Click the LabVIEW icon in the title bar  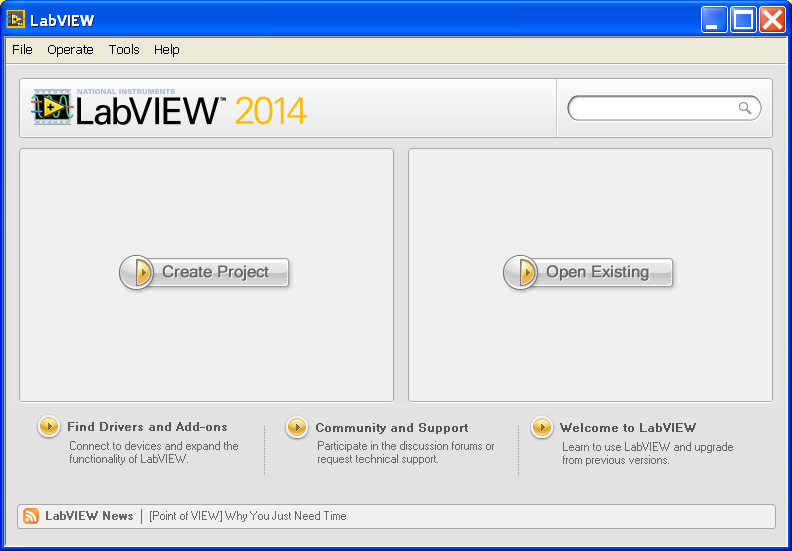click(x=16, y=19)
